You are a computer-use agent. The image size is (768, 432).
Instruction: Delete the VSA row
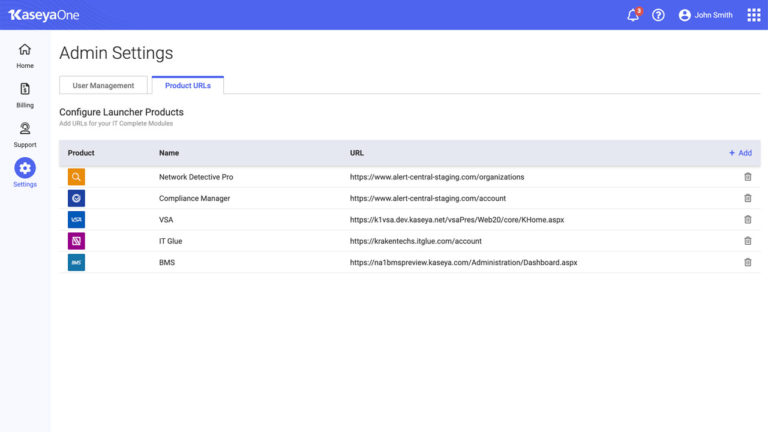747,219
